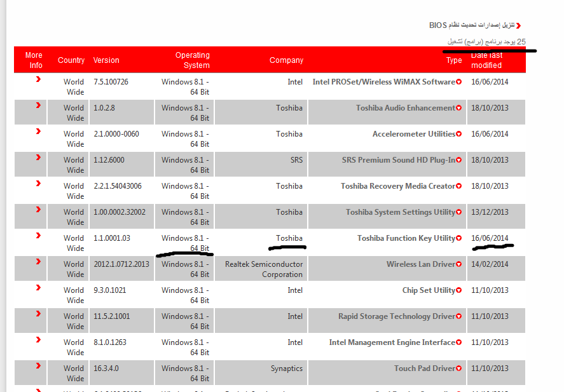Click the Country column header

pos(71,60)
